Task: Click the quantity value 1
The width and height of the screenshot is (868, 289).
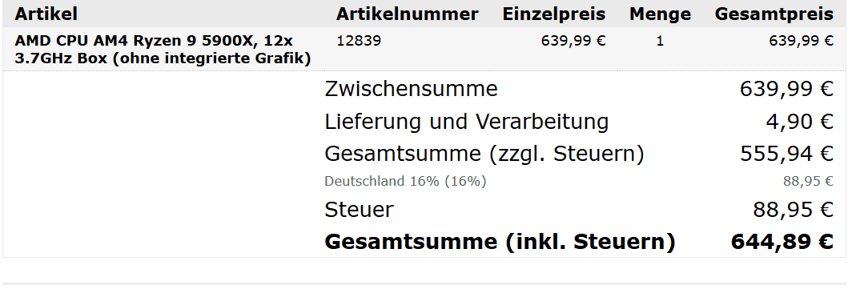Action: (660, 41)
